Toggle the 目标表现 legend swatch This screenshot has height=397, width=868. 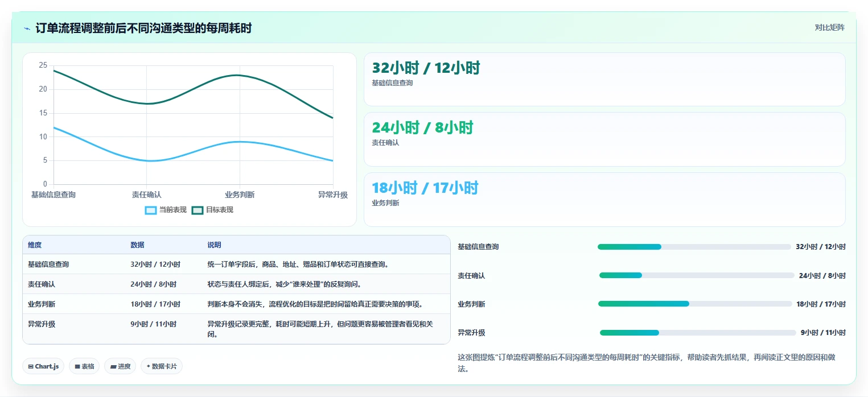(197, 210)
